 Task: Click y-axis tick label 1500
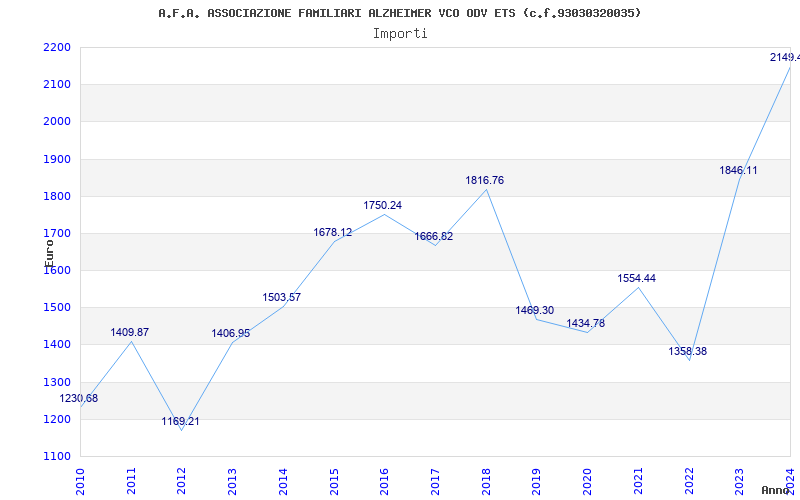tap(57, 308)
